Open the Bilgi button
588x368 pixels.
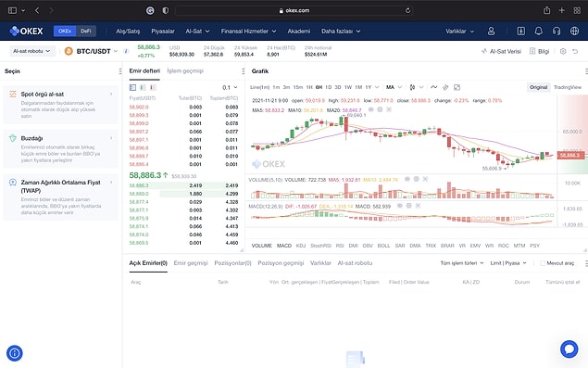coord(539,51)
